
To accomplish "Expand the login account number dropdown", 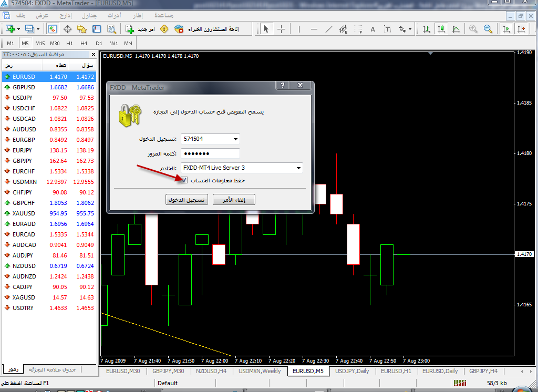I will [235, 139].
